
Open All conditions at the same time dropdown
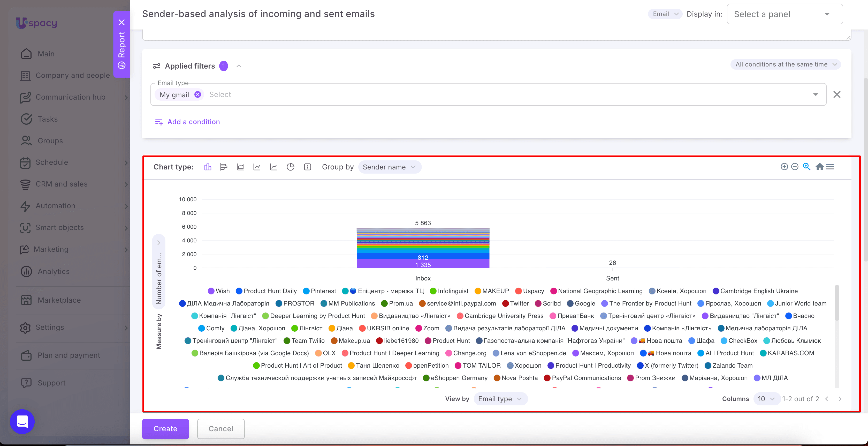tap(786, 64)
